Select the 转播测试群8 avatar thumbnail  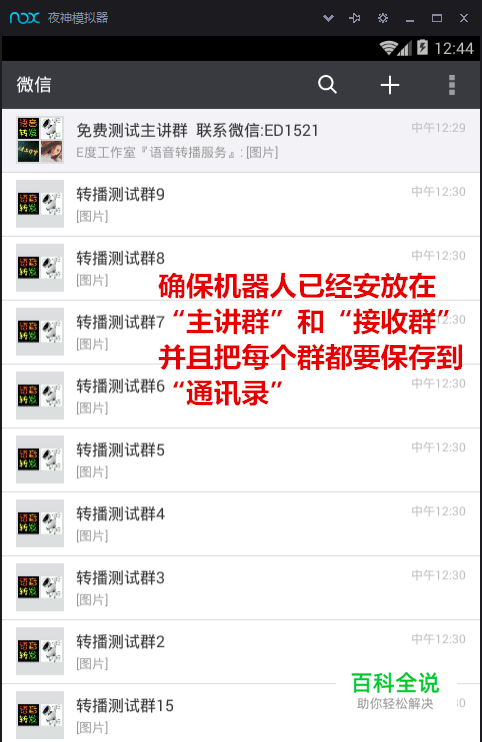click(40, 268)
